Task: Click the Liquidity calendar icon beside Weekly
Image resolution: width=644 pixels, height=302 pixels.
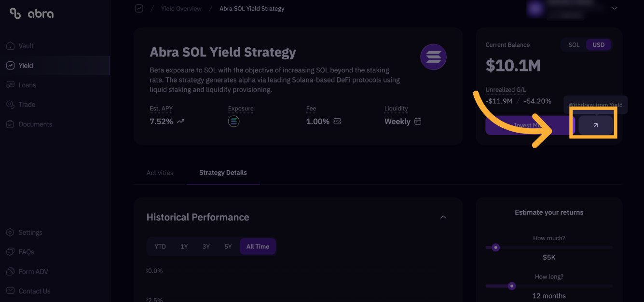Action: (418, 122)
